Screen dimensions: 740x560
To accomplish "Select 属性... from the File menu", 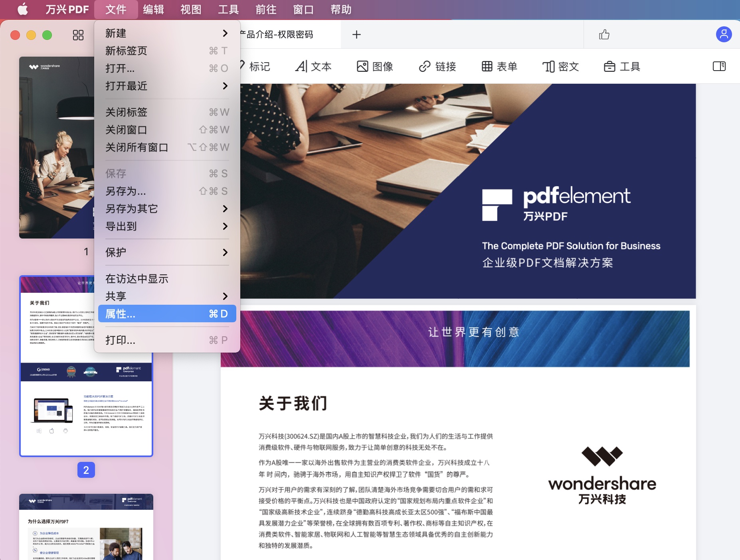I will pyautogui.click(x=166, y=314).
